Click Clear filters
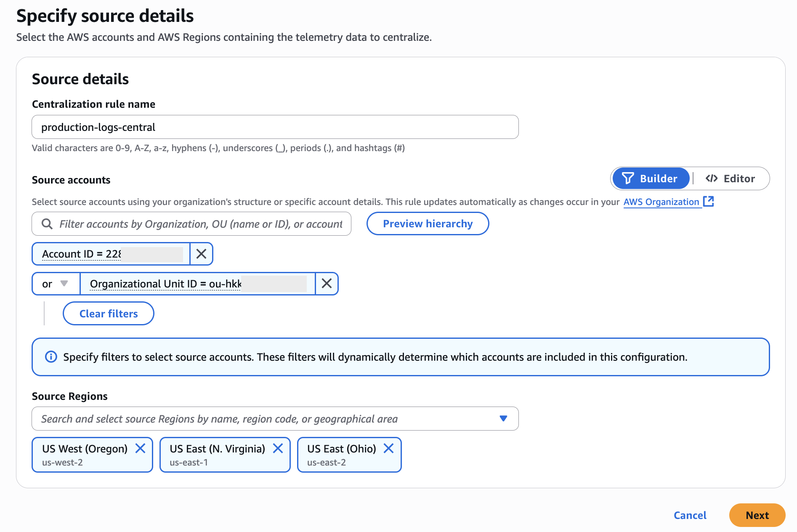Screen dimensions: 797x532 click(108, 313)
